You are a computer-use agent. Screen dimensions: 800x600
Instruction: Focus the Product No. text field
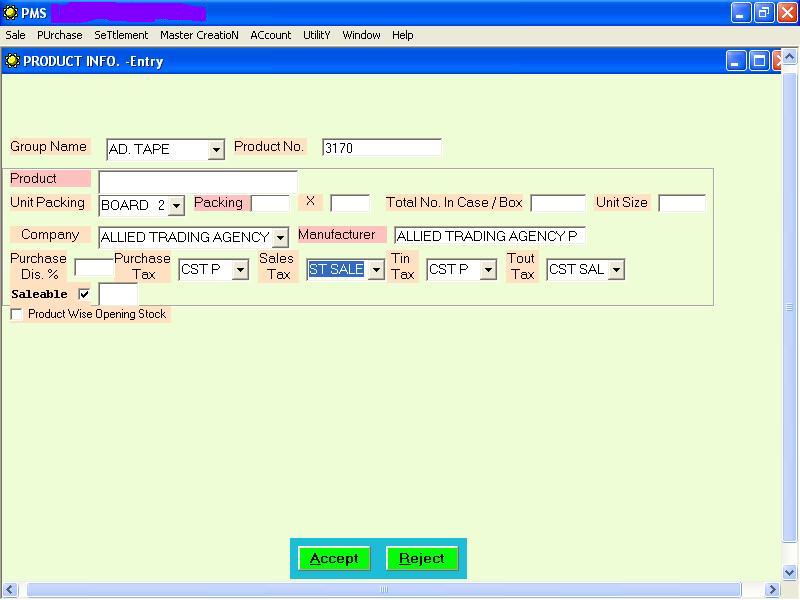tap(381, 148)
